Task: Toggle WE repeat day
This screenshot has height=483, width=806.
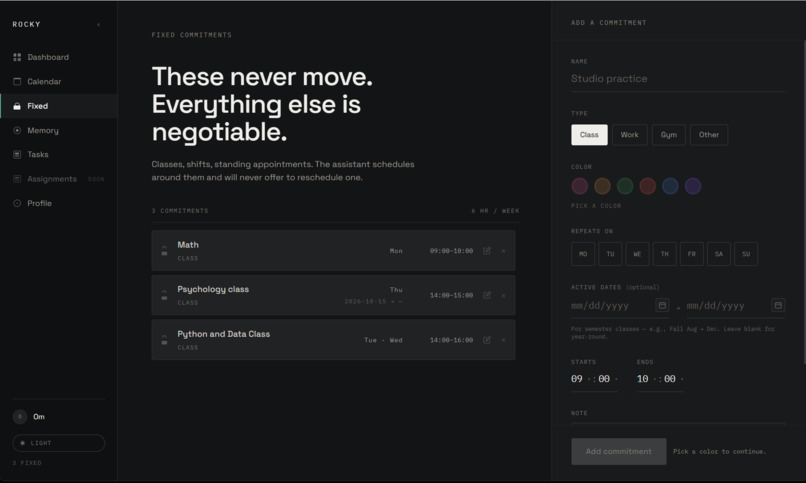Action: 637,254
